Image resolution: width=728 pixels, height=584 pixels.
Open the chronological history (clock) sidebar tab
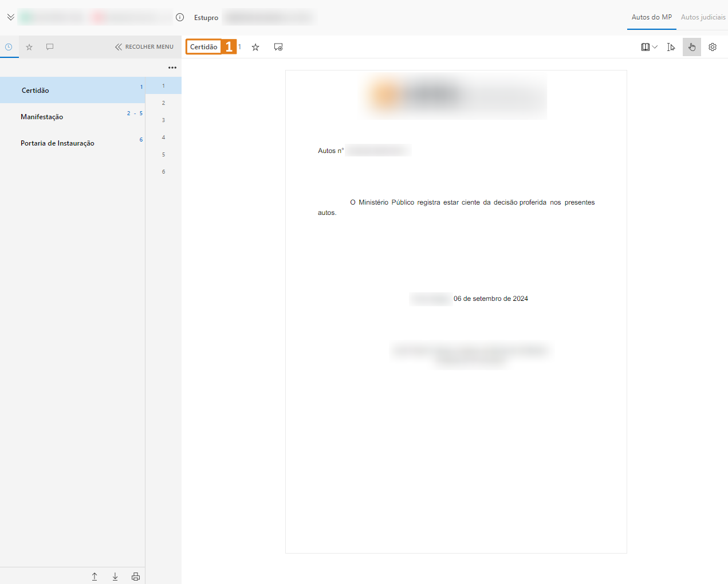point(9,47)
